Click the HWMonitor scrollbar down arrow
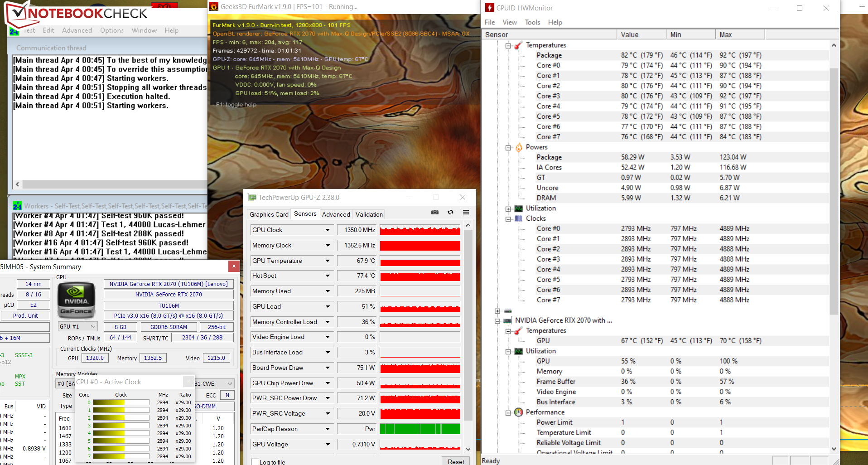Screen dimensions: 868x465 point(834,449)
